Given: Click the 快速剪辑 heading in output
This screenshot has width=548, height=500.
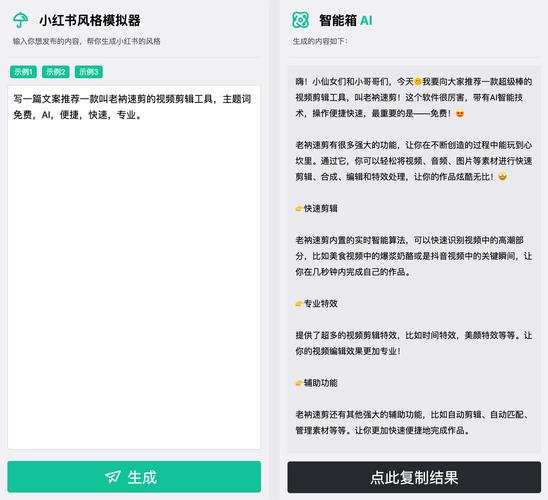Looking at the screenshot, I should click(x=321, y=209).
